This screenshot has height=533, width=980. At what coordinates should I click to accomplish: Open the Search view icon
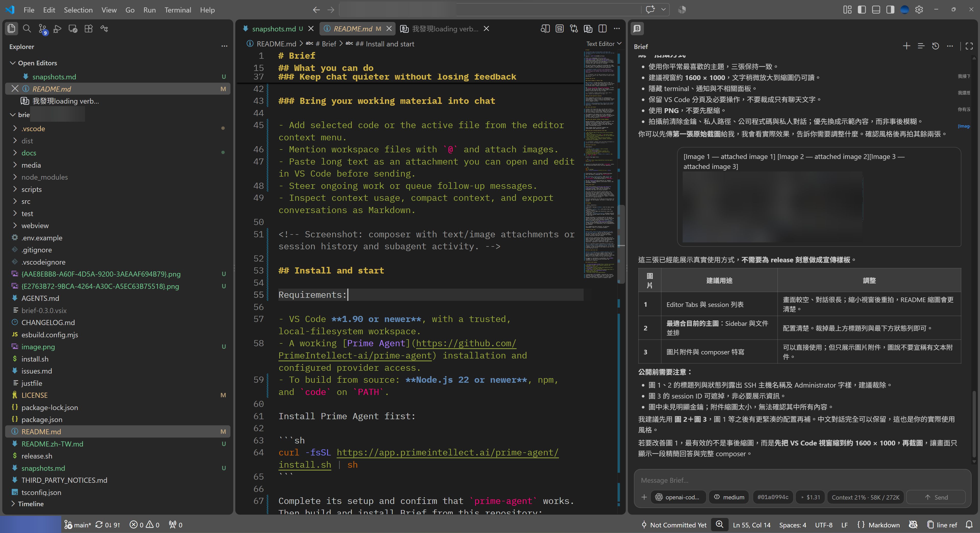27,29
